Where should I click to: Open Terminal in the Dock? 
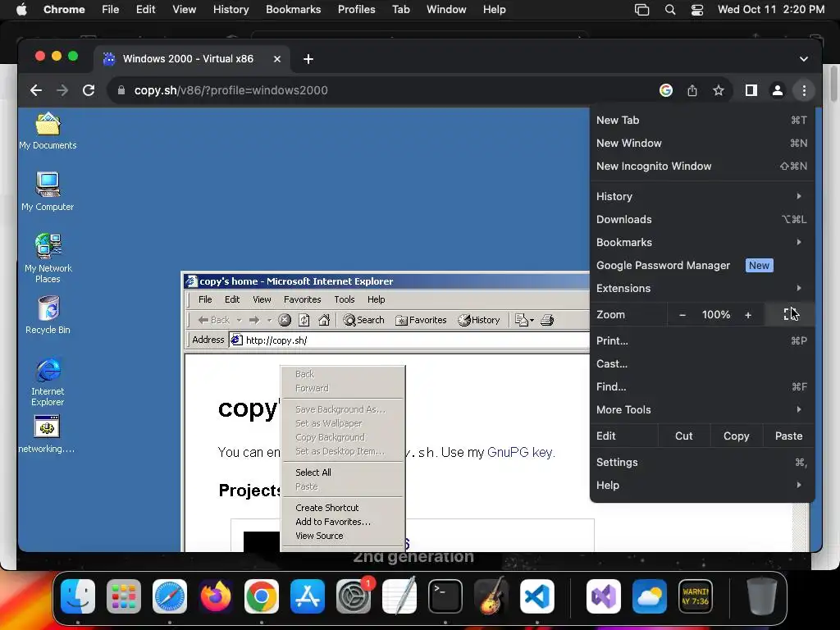coord(445,596)
